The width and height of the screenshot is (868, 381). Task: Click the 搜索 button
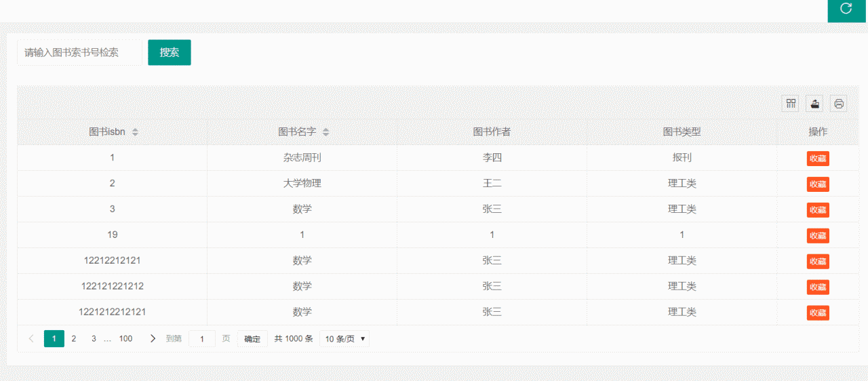click(170, 52)
